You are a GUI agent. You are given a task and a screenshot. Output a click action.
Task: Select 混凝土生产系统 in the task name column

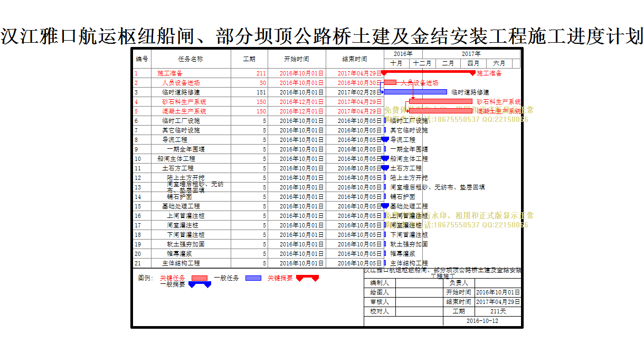[184, 111]
